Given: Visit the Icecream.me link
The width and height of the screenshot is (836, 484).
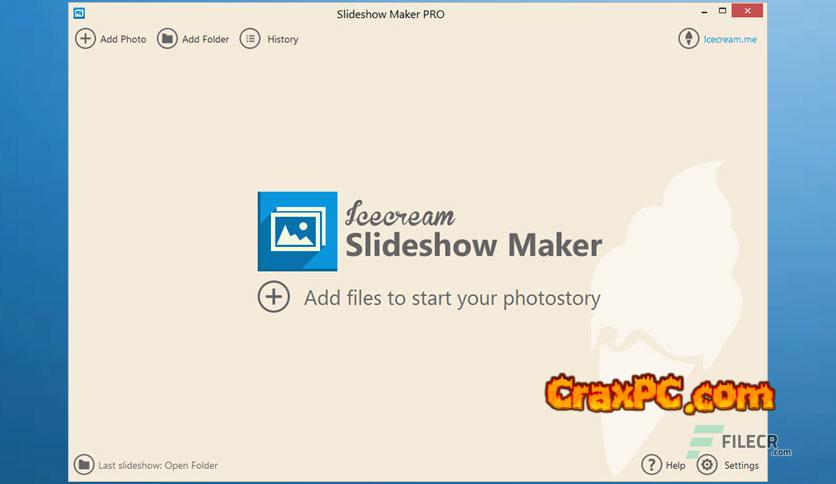Looking at the screenshot, I should pos(730,39).
